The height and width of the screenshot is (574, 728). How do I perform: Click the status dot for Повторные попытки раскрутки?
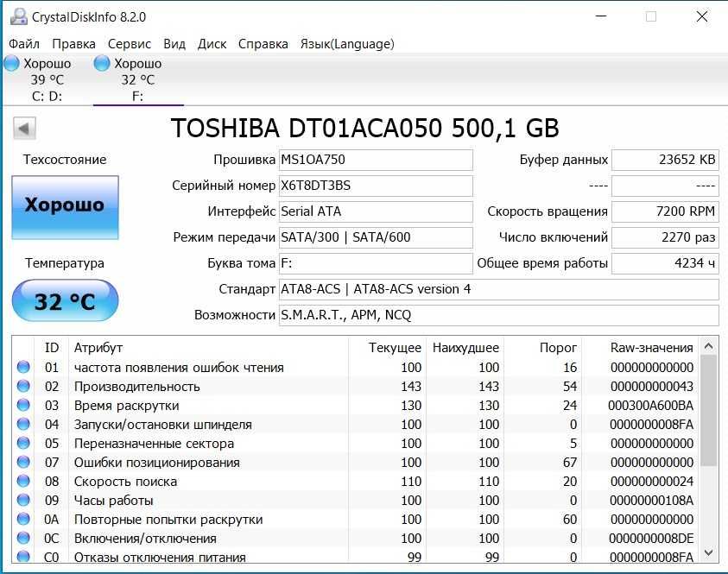click(x=23, y=520)
